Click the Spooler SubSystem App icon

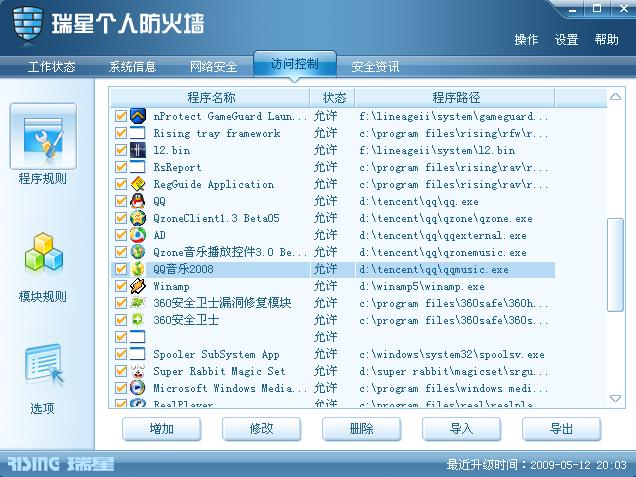tap(138, 354)
